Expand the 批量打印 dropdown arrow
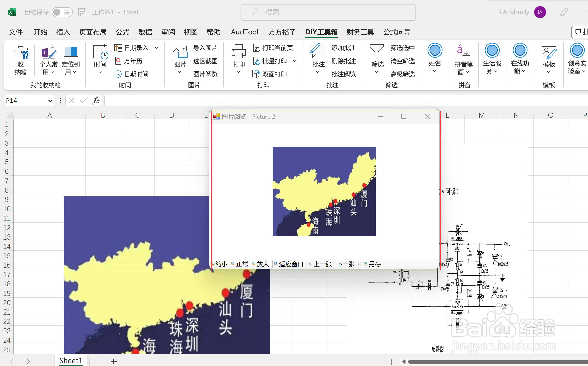The image size is (588, 366). pyautogui.click(x=295, y=61)
